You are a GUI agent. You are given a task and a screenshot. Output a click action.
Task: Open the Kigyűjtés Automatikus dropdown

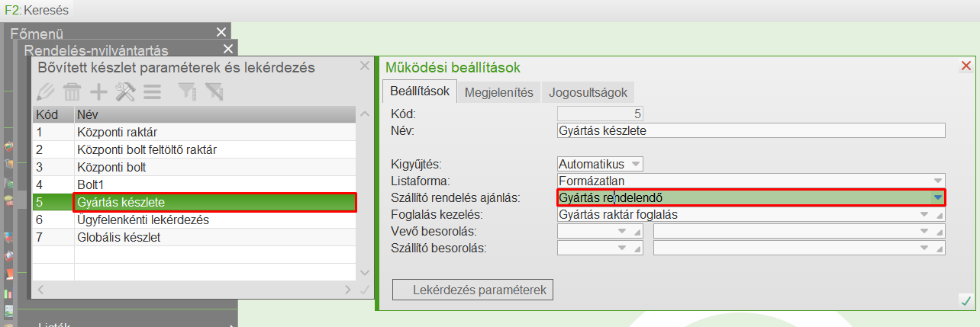(x=636, y=164)
